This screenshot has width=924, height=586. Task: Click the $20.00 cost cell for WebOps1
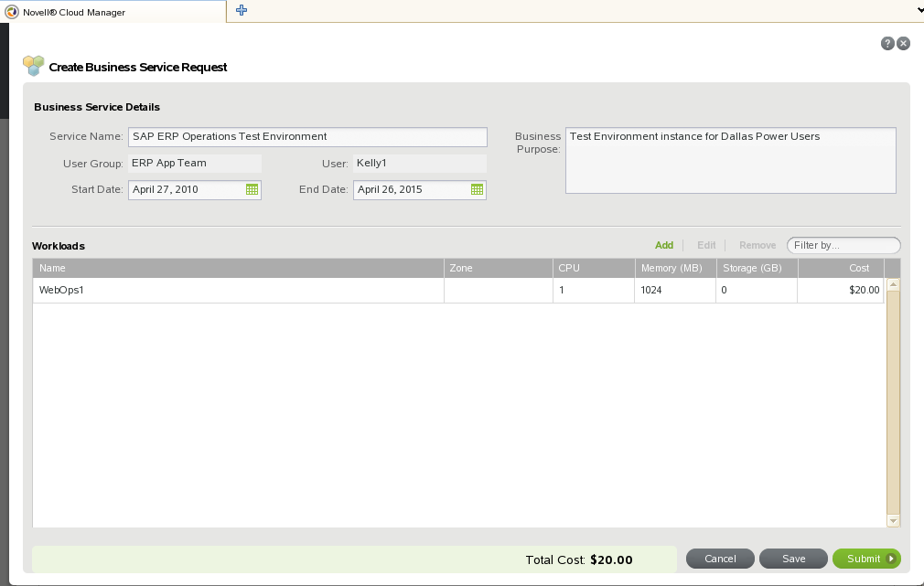(x=841, y=291)
